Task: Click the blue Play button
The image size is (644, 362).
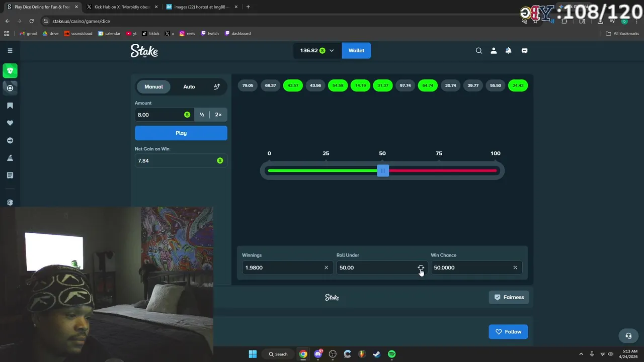Action: (181, 133)
